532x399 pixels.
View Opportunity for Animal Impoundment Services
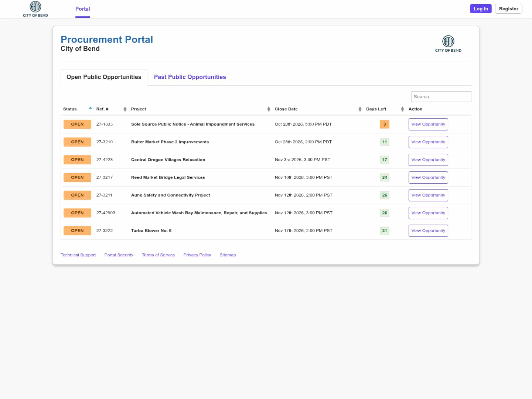pos(428,124)
